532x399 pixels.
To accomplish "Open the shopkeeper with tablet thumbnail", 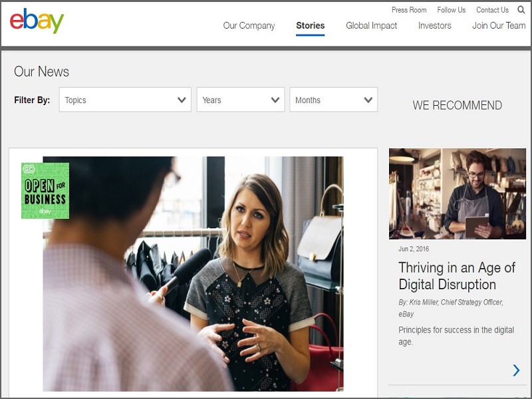I will (458, 194).
